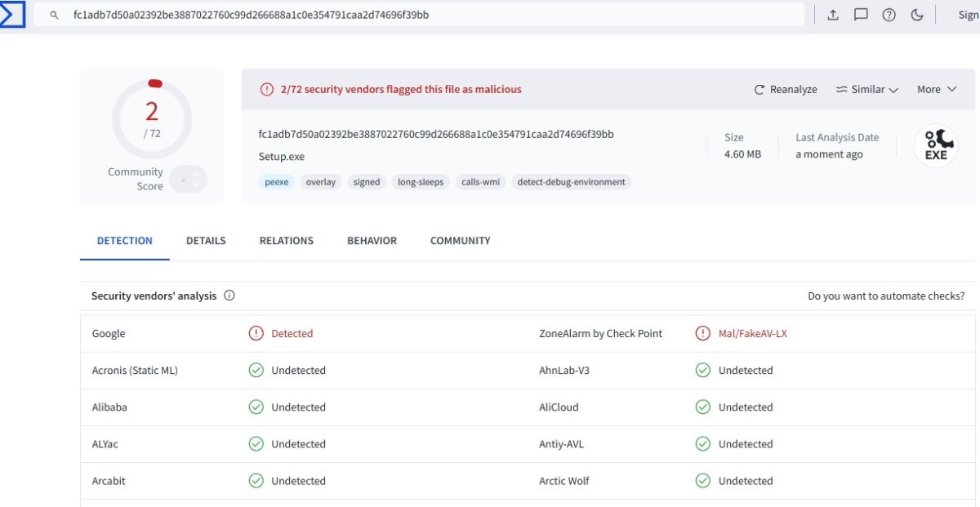Follow the 'Do you want to automate checks?' link
The image size is (980, 507).
click(x=886, y=296)
